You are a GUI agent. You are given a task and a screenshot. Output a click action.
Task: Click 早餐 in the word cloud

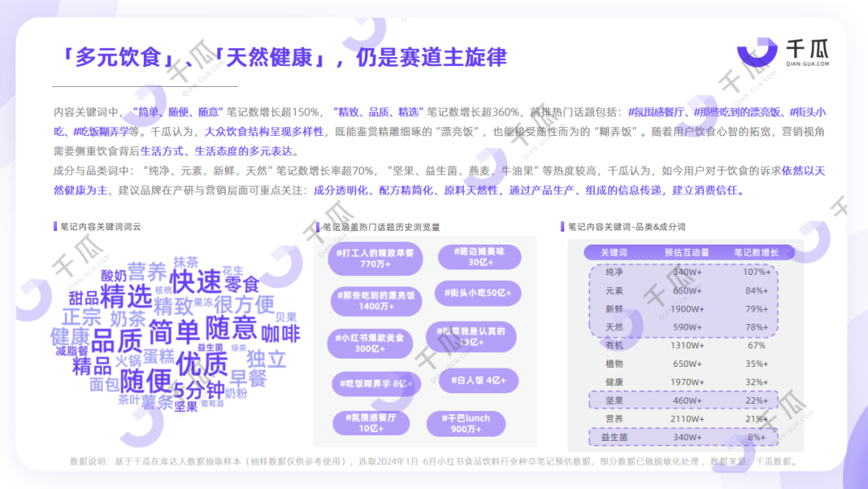click(248, 379)
